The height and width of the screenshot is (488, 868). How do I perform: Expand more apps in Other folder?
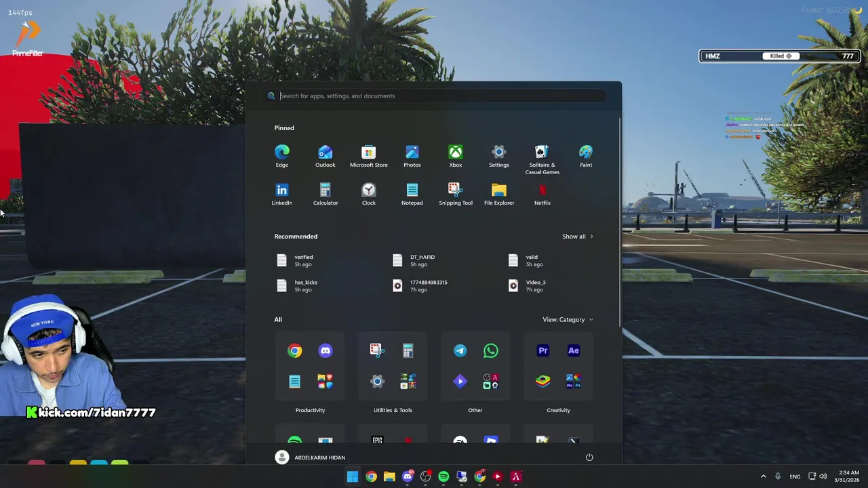(491, 382)
